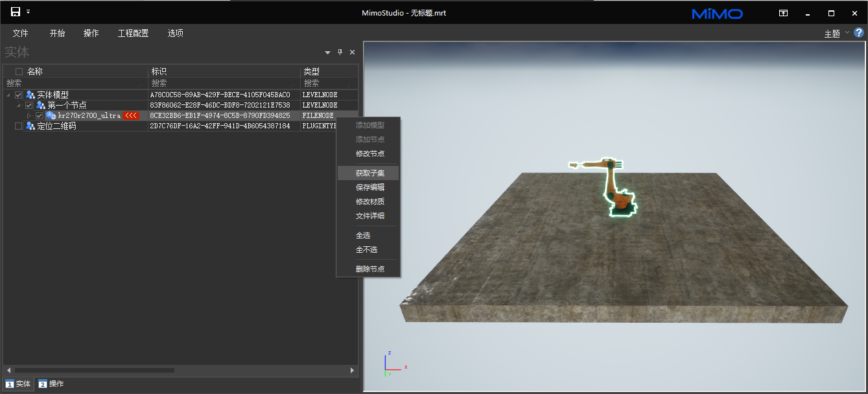Enable the 定位二维码 checkbox

tap(19, 126)
